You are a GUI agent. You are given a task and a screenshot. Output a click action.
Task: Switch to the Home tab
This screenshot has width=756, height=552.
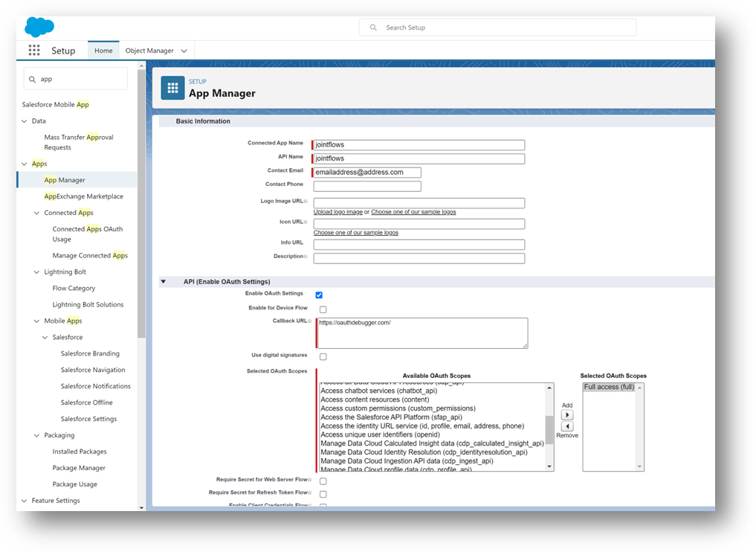click(x=103, y=51)
